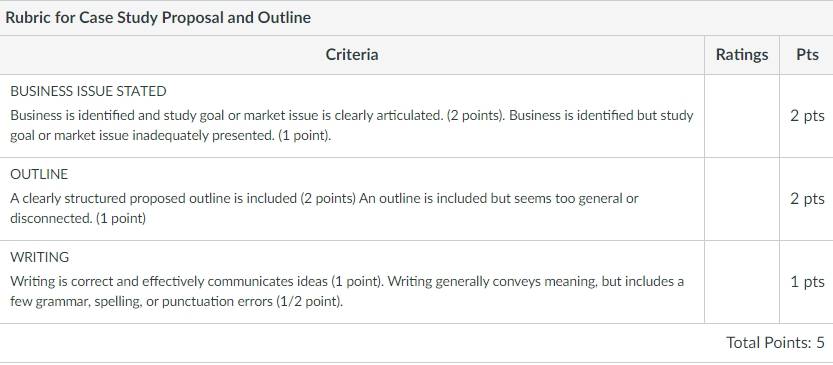Click the WRITING criterion heading

(40, 257)
